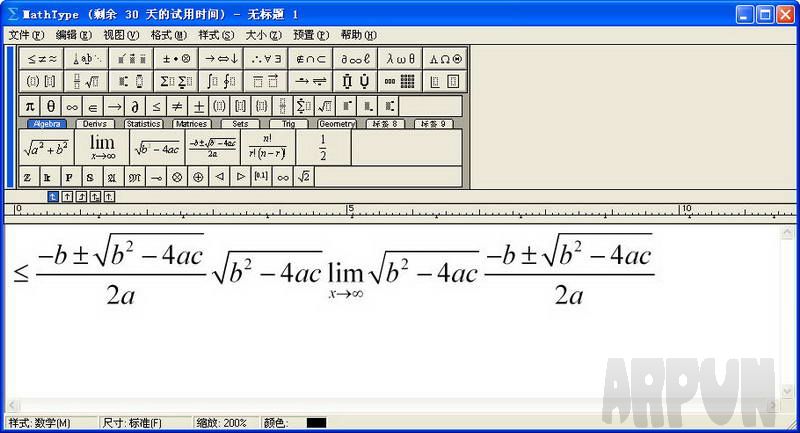
Task: Open the 文件(F) menu
Action: click(26, 35)
